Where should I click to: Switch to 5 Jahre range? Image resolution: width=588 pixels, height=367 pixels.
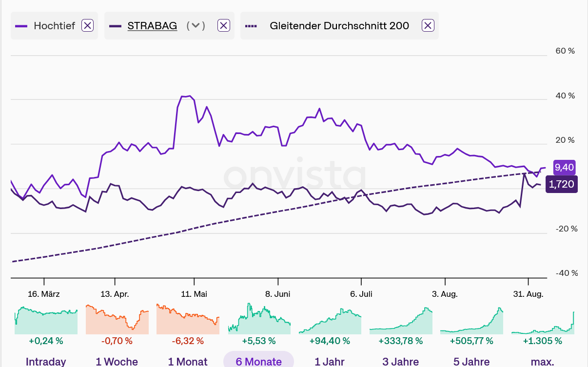click(x=471, y=362)
